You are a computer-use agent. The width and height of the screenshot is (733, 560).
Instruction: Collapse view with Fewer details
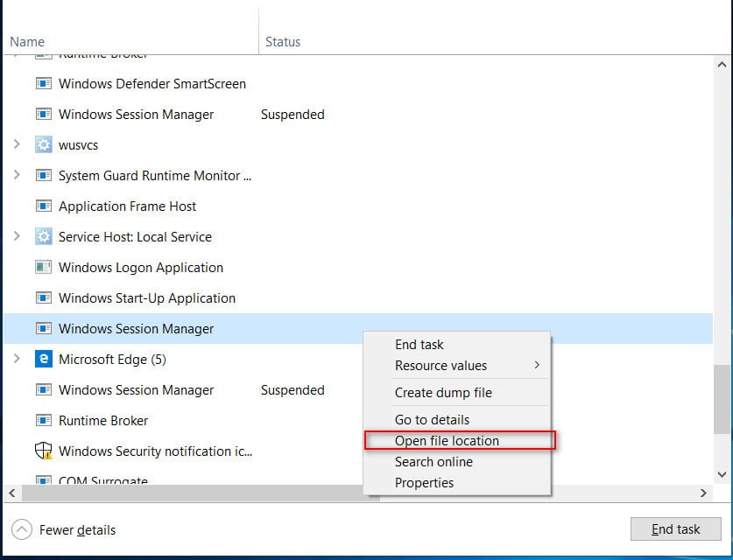[x=65, y=529]
